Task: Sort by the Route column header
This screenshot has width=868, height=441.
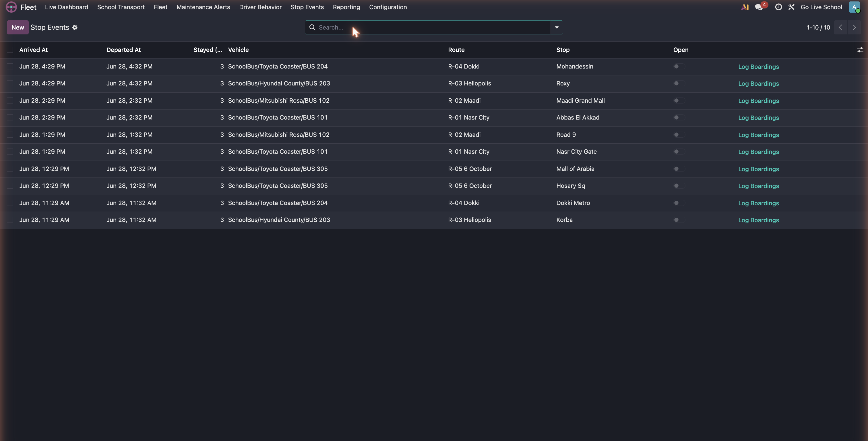Action: (456, 50)
